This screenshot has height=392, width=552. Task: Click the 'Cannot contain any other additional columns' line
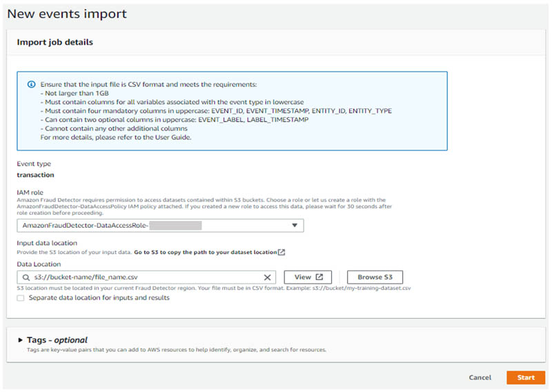pos(114,128)
